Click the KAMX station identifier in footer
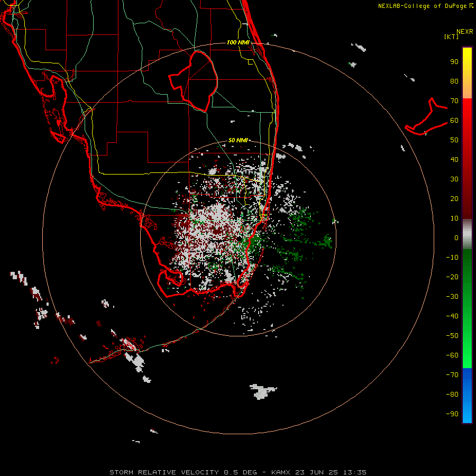Viewport: 476px width, 476px height. pos(281,472)
